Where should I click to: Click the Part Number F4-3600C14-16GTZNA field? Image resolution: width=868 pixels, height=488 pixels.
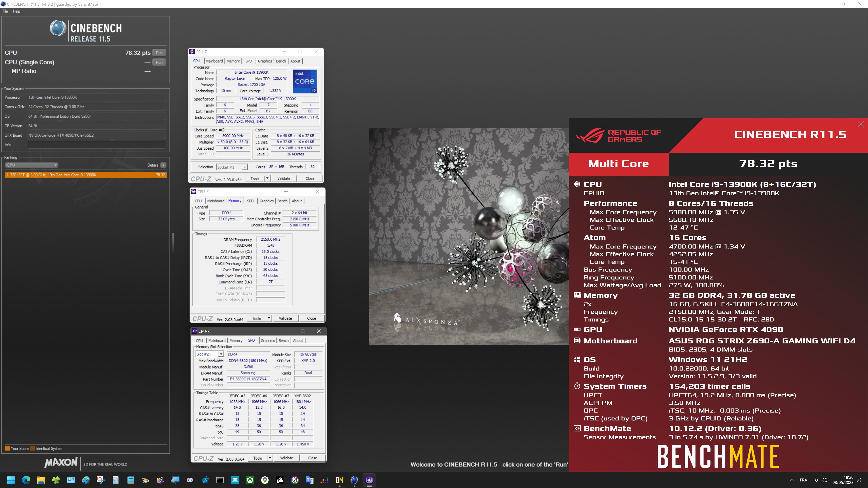(x=248, y=379)
